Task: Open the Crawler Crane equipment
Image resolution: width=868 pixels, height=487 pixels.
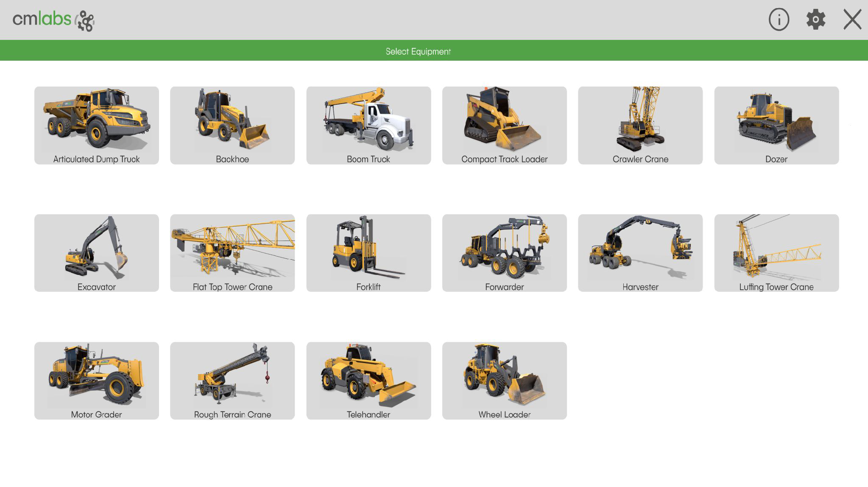Action: (x=640, y=126)
